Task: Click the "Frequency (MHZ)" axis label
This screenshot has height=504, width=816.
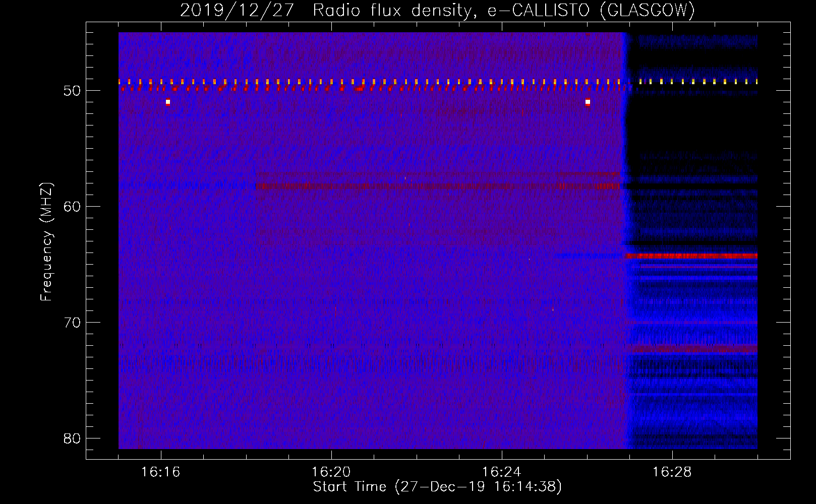Action: point(46,242)
